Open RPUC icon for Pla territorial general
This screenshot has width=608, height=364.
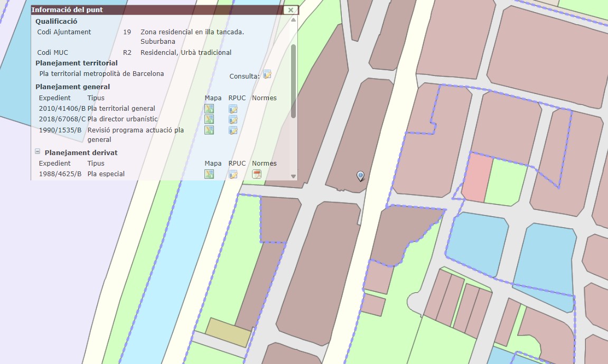(233, 109)
